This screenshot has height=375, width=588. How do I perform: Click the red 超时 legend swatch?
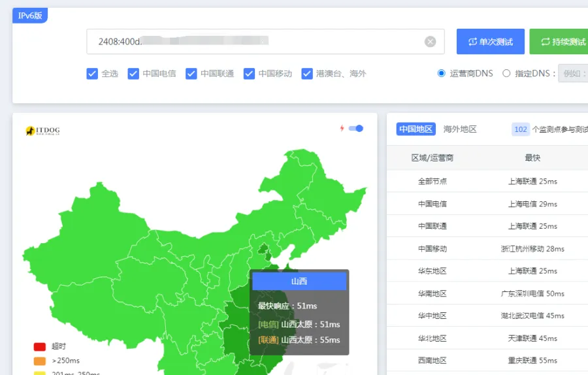(40, 346)
